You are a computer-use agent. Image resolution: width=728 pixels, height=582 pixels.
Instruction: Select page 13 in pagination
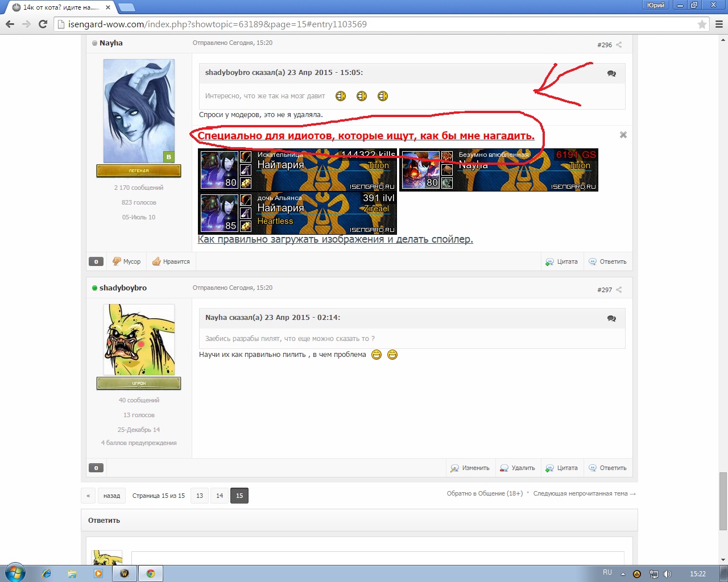click(x=200, y=496)
